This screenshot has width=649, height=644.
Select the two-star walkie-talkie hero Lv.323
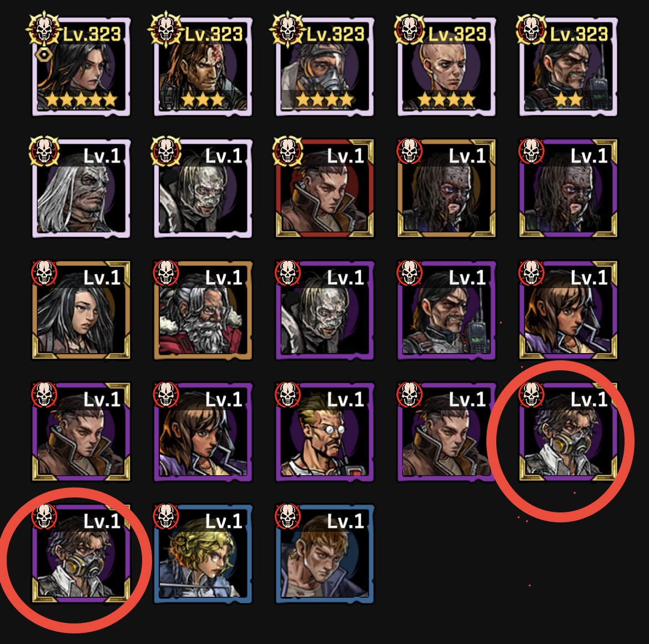click(x=568, y=67)
